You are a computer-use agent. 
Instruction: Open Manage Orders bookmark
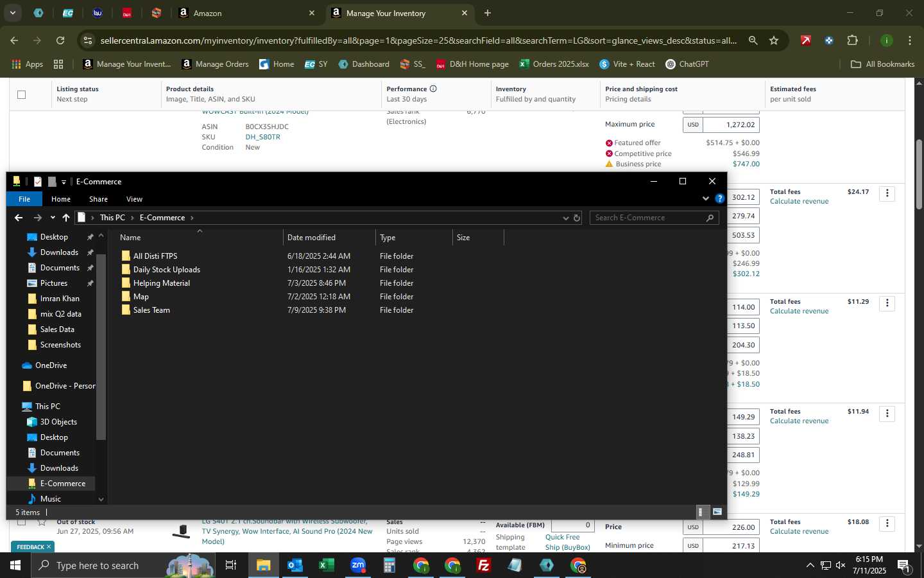pyautogui.click(x=216, y=64)
